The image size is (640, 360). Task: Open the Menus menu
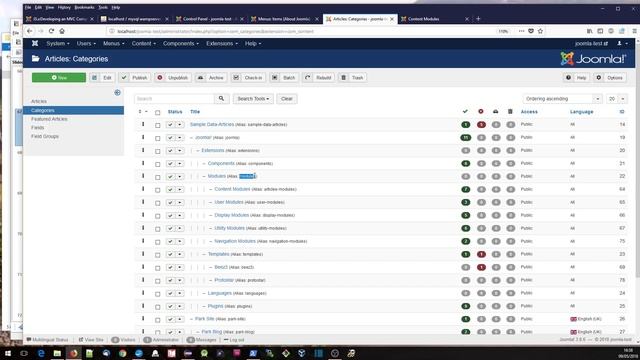[x=113, y=43]
